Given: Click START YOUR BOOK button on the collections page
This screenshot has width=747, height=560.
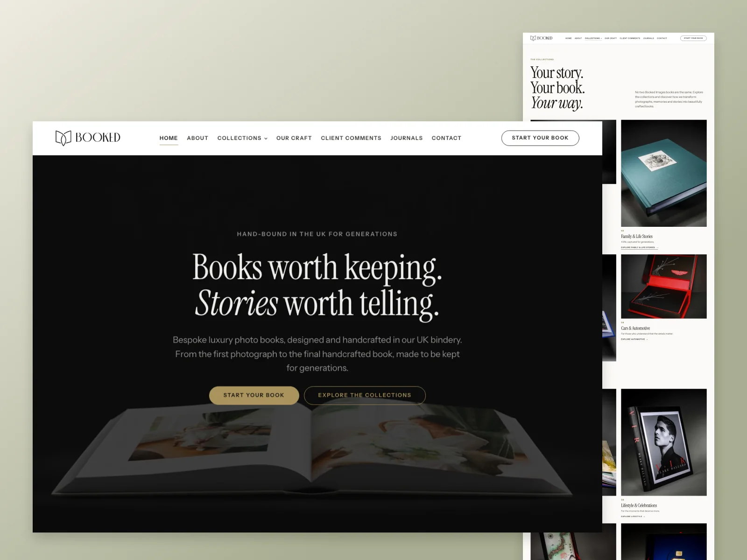Looking at the screenshot, I should coord(693,38).
